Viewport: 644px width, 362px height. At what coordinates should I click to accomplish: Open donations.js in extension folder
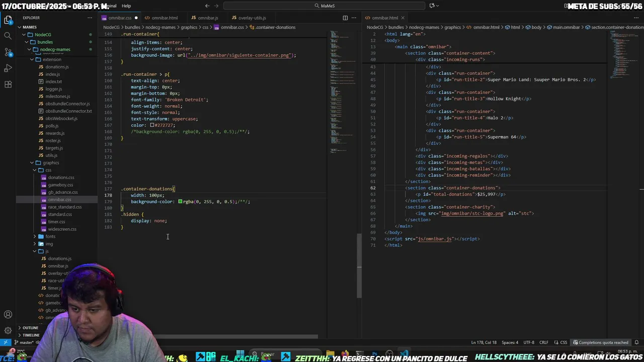pyautogui.click(x=57, y=67)
